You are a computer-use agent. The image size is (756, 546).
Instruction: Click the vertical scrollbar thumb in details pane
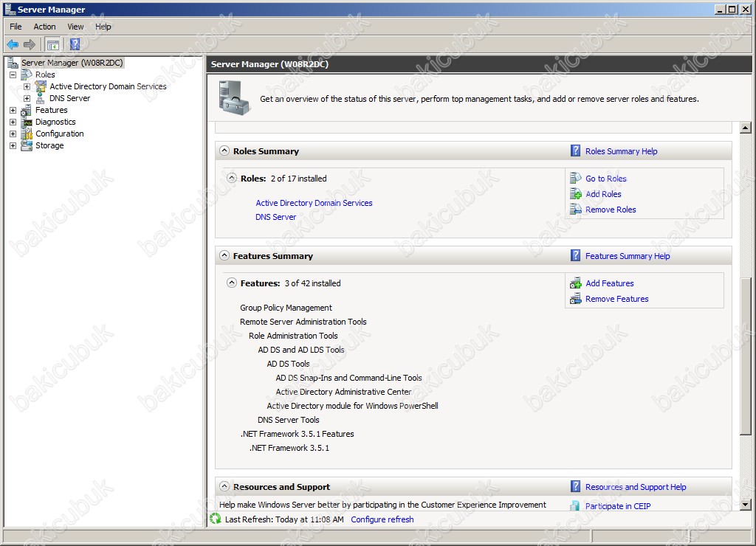click(746, 356)
